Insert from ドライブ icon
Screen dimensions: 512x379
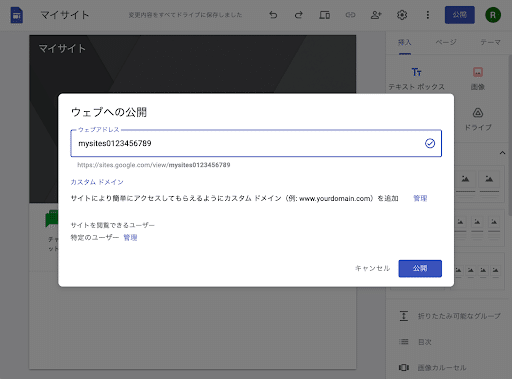(478, 120)
